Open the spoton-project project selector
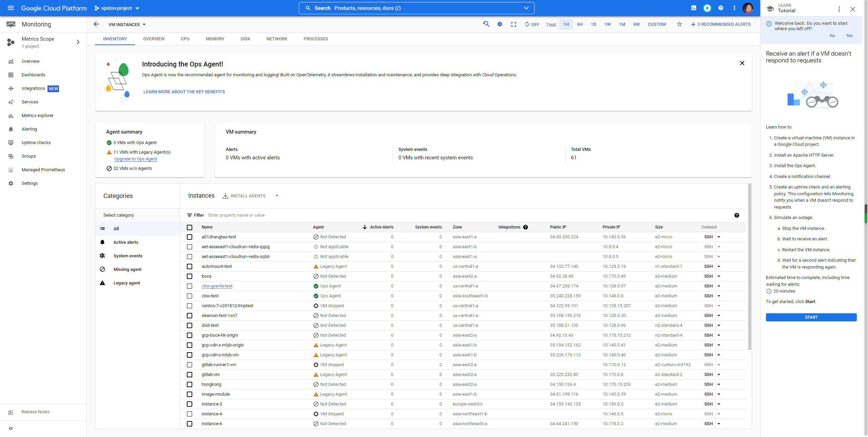 117,8
